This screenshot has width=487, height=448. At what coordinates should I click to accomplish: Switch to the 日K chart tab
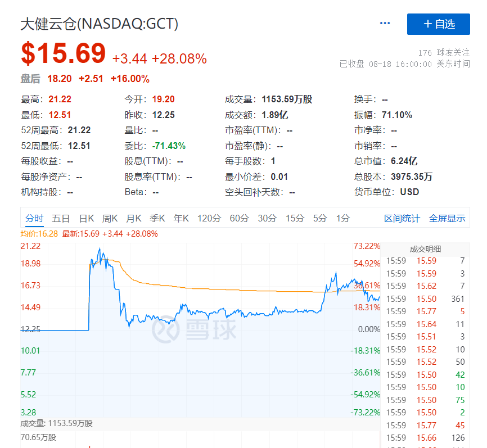pos(87,218)
